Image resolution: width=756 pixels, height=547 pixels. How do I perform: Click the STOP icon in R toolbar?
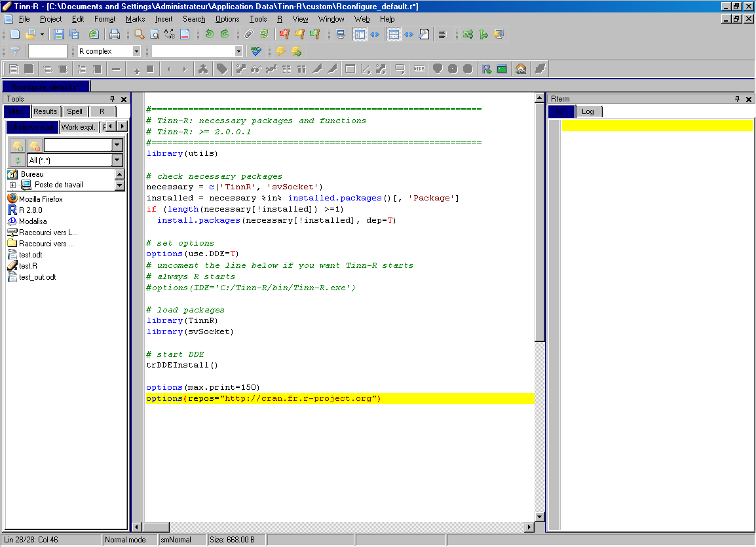pos(419,69)
